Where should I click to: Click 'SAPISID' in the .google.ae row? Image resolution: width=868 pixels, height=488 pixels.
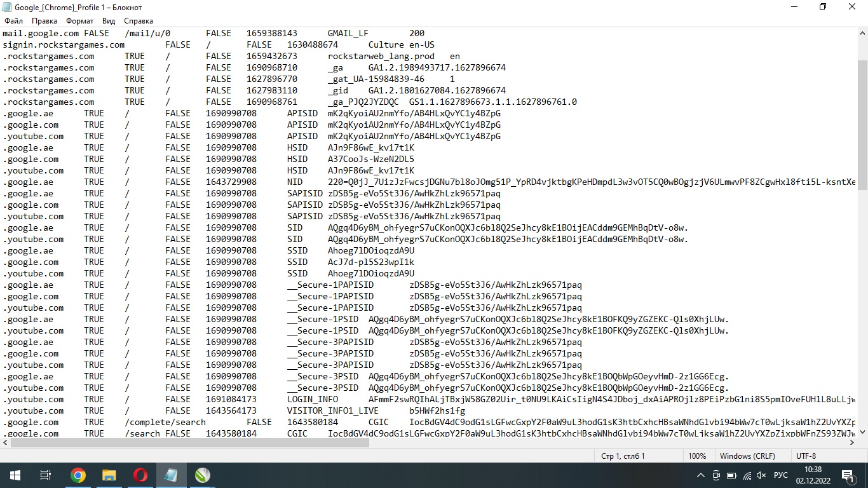click(305, 193)
